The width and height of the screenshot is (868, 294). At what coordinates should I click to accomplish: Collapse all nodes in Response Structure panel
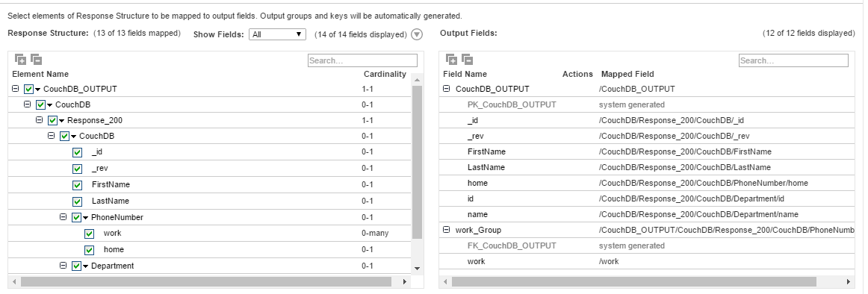tap(36, 60)
